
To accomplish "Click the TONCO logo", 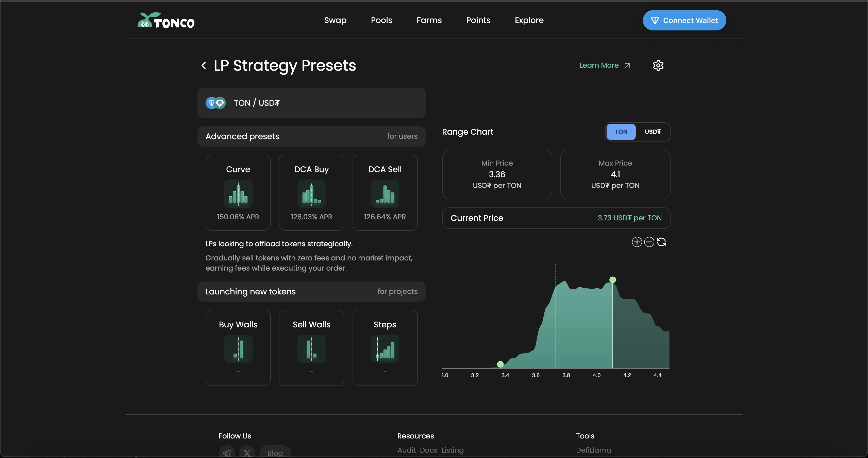I will coord(166,21).
